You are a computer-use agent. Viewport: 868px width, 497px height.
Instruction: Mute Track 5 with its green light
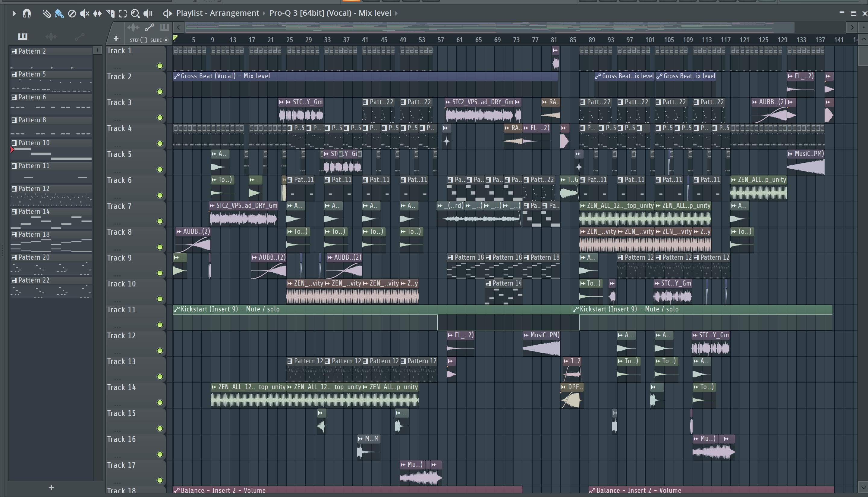click(x=159, y=170)
